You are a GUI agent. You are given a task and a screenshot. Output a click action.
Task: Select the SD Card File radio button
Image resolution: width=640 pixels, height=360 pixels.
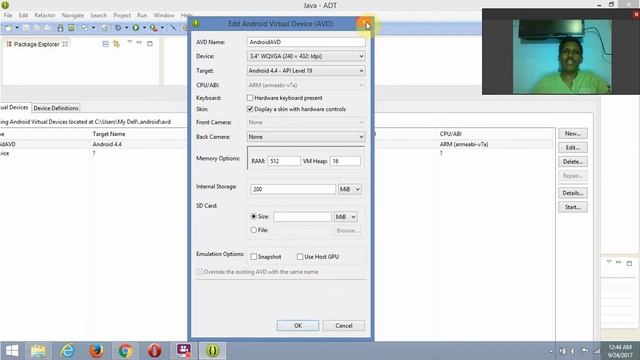click(253, 230)
